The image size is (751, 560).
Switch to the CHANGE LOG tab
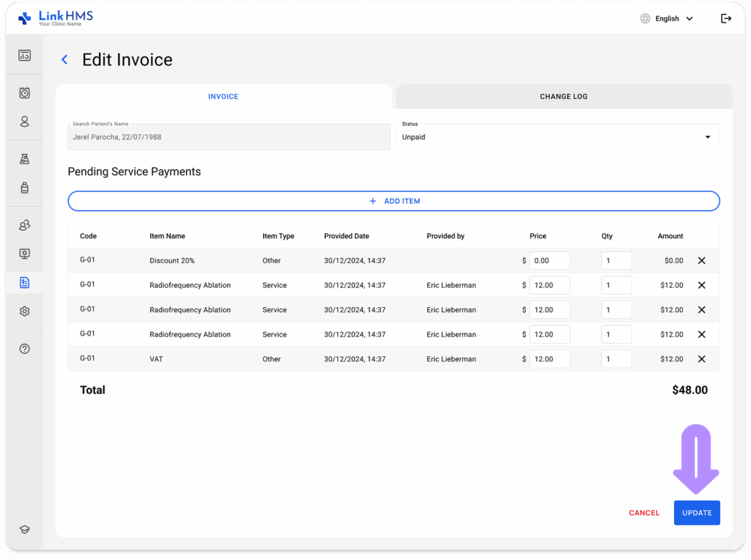[x=564, y=97]
